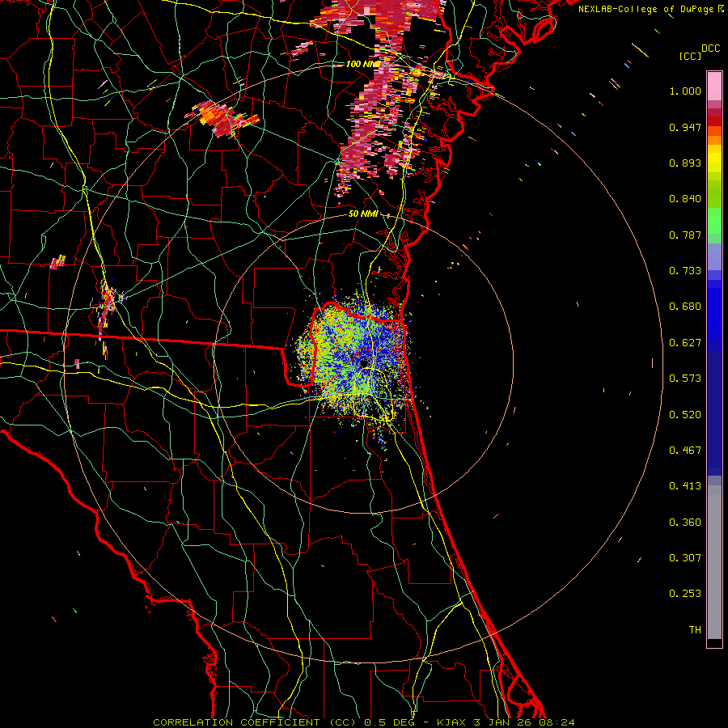
Task: Click the 0.307 scale label
Action: click(685, 558)
